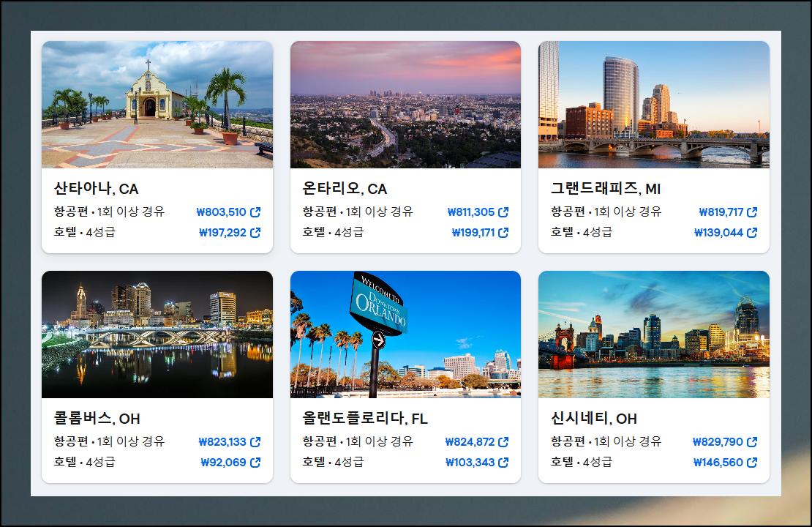
Task: Click 항공편 • 1회 이상 경유 under 신시네티
Action: pos(606,441)
